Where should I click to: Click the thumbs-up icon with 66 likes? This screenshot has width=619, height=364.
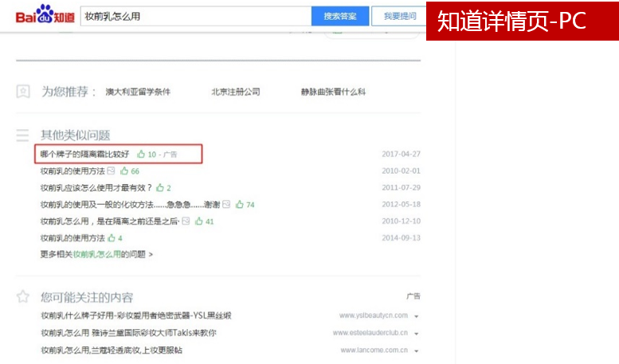tap(124, 170)
